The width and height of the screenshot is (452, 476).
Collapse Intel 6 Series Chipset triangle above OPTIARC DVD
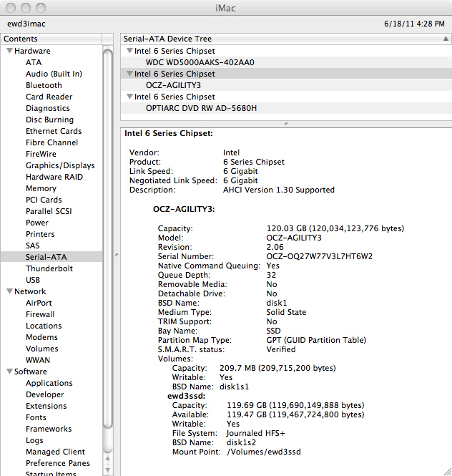click(130, 97)
